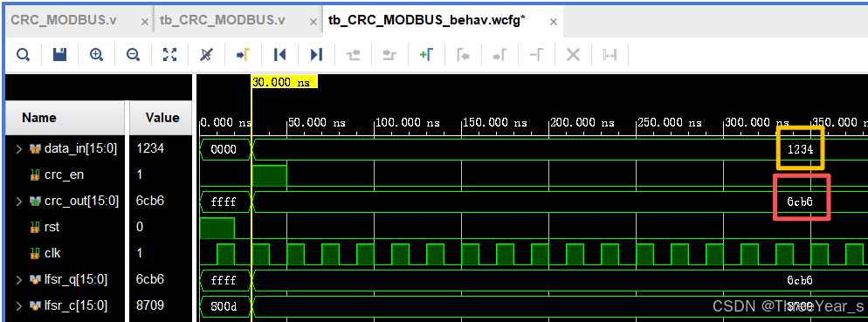The image size is (868, 322).
Task: Switch to tb_CRC_MODBUS.v tab
Action: tap(222, 20)
